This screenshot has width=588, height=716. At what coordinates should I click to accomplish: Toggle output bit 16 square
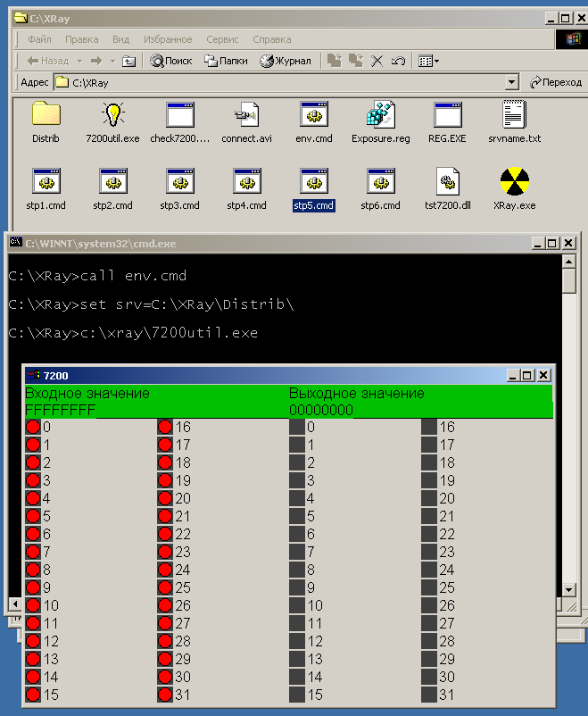[429, 428]
